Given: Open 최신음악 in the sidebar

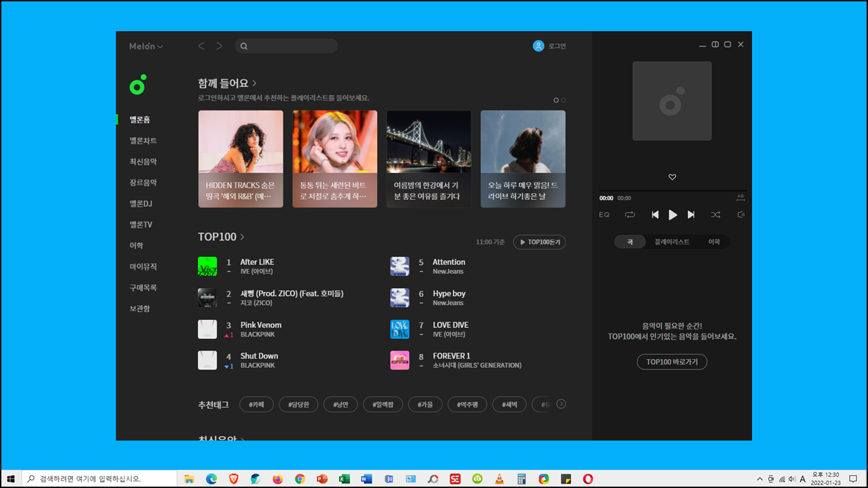Looking at the screenshot, I should coord(143,161).
